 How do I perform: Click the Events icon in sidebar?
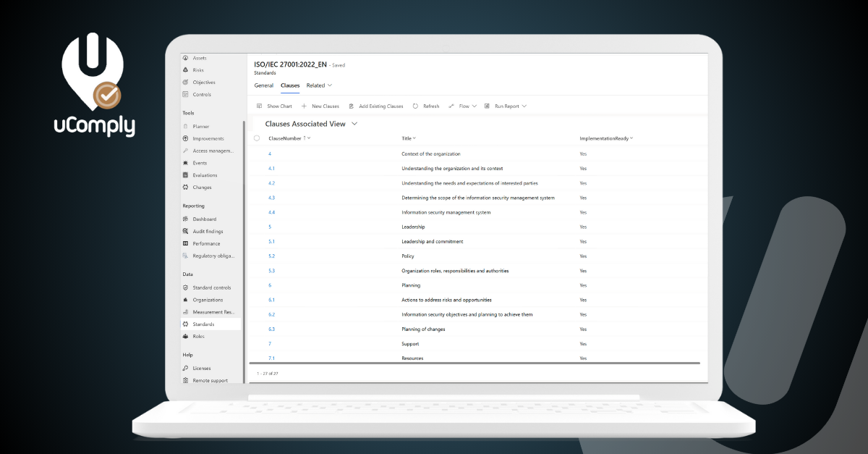(x=185, y=163)
